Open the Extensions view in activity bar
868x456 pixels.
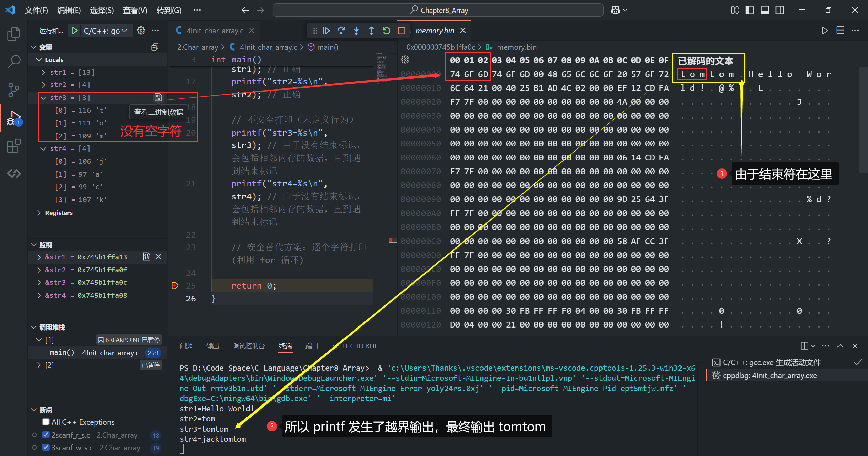14,146
